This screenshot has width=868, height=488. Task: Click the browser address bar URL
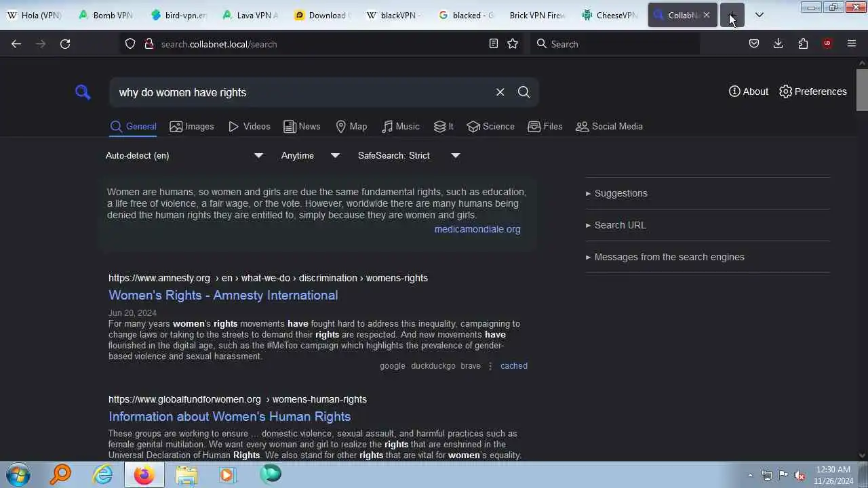[219, 44]
